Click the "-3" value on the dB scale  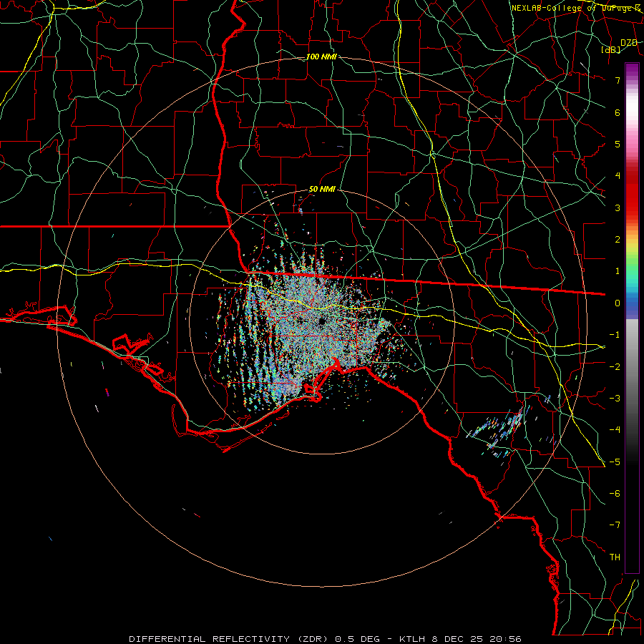pyautogui.click(x=615, y=399)
